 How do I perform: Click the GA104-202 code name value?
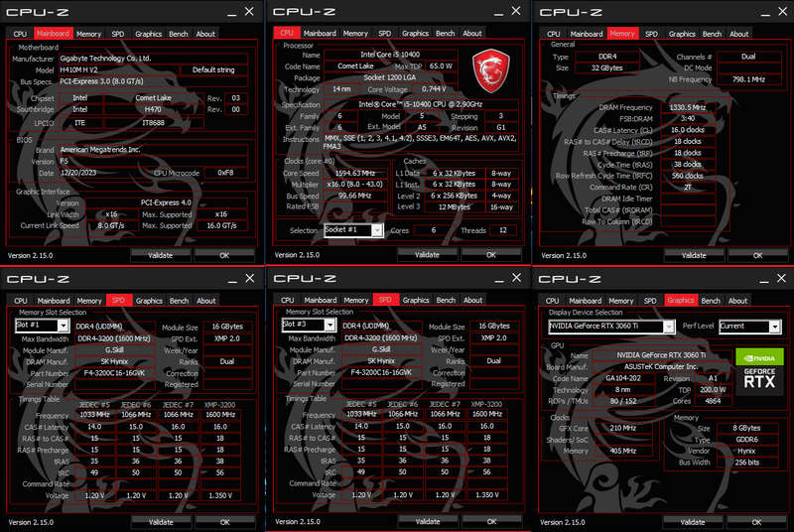click(x=623, y=378)
